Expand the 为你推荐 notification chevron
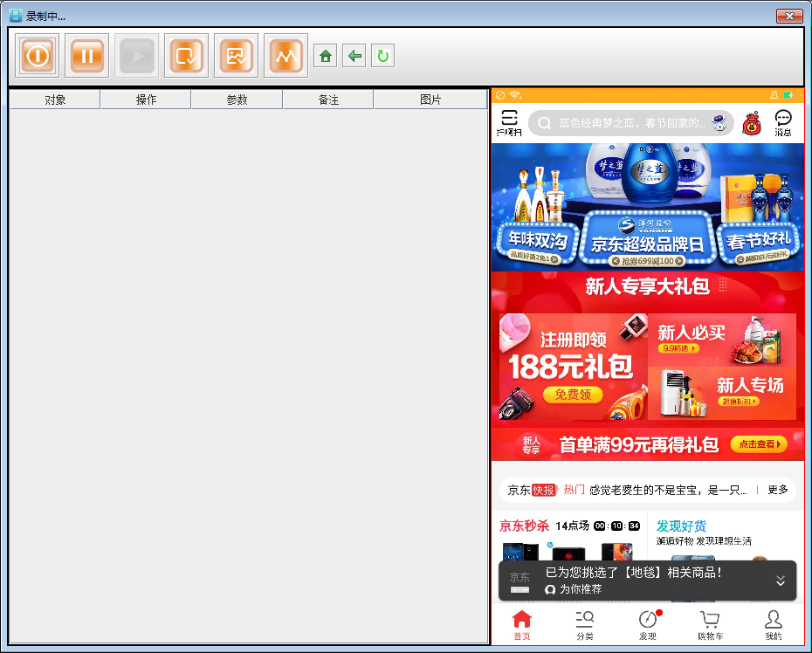Screen dimensions: 812x653 pyautogui.click(x=781, y=581)
